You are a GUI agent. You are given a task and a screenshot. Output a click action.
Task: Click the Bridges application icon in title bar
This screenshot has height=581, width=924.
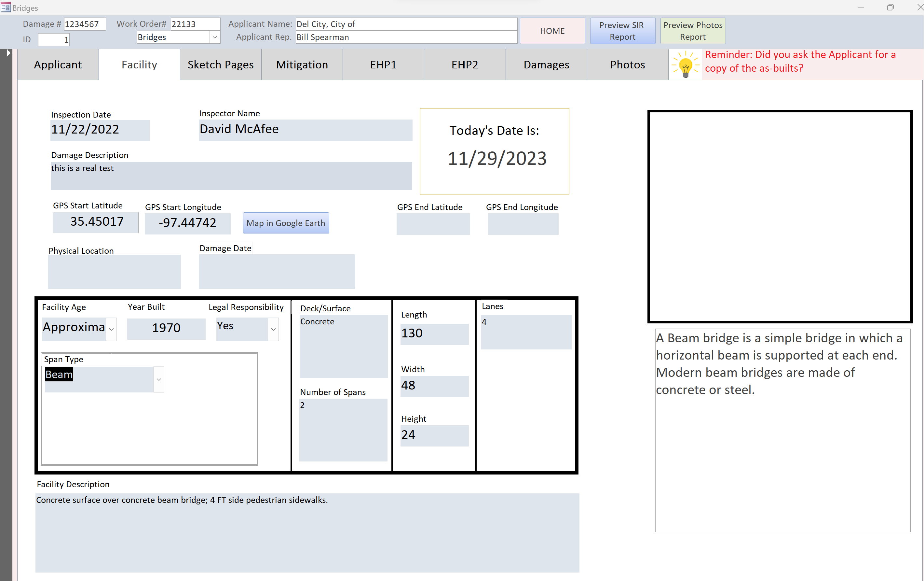[x=6, y=7]
